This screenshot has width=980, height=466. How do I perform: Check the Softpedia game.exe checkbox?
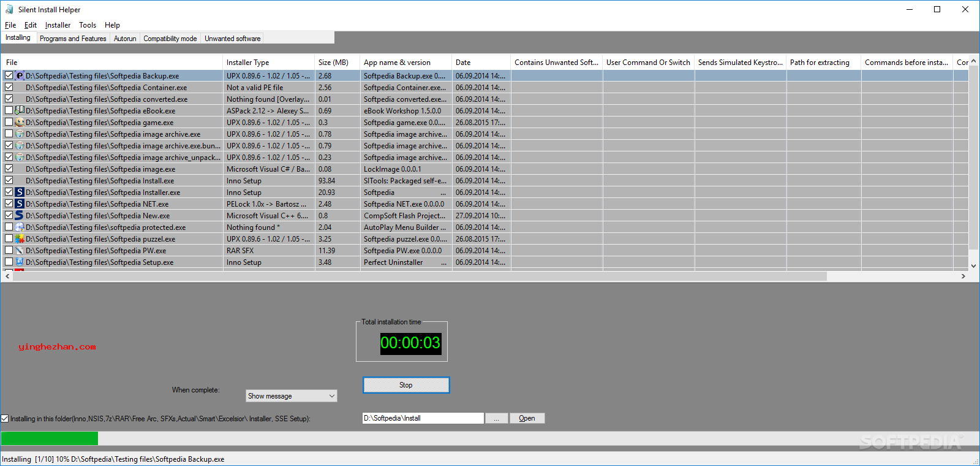click(9, 123)
